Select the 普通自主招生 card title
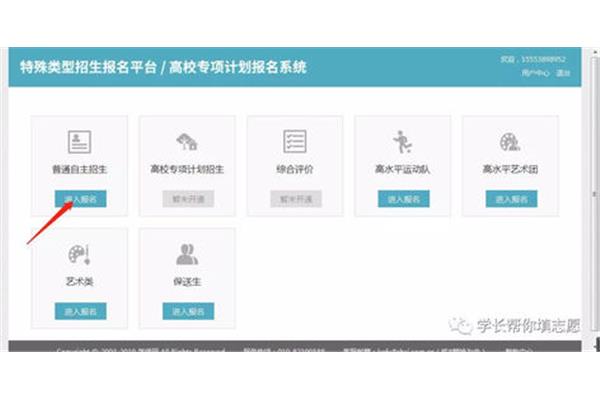This screenshot has width=600, height=400. (79, 169)
